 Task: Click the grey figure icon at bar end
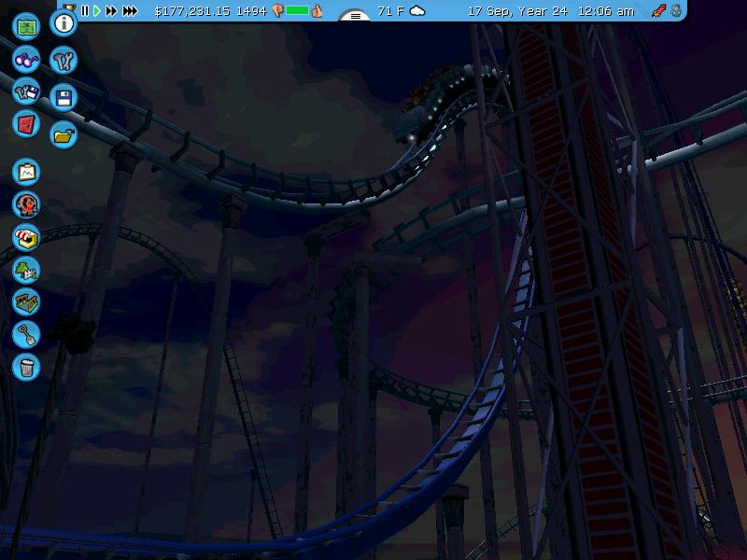[x=676, y=11]
